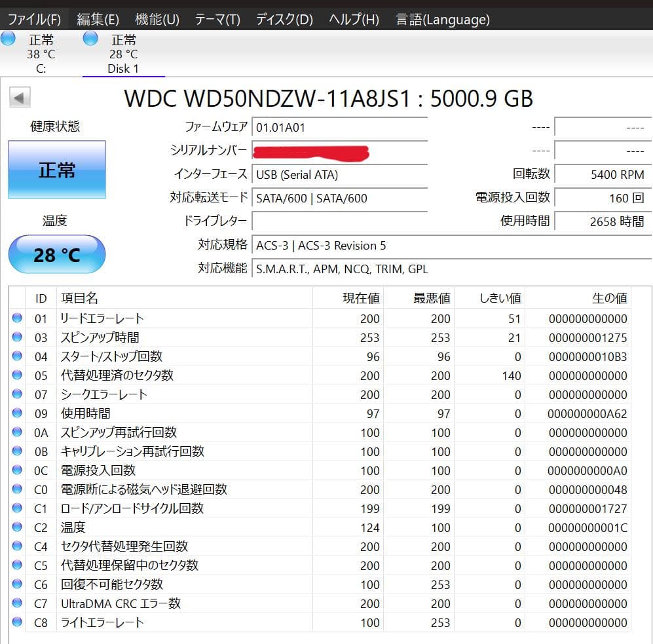This screenshot has width=653, height=644.
Task: Click the rotation rate 5400 RPM field
Action: coord(603,174)
